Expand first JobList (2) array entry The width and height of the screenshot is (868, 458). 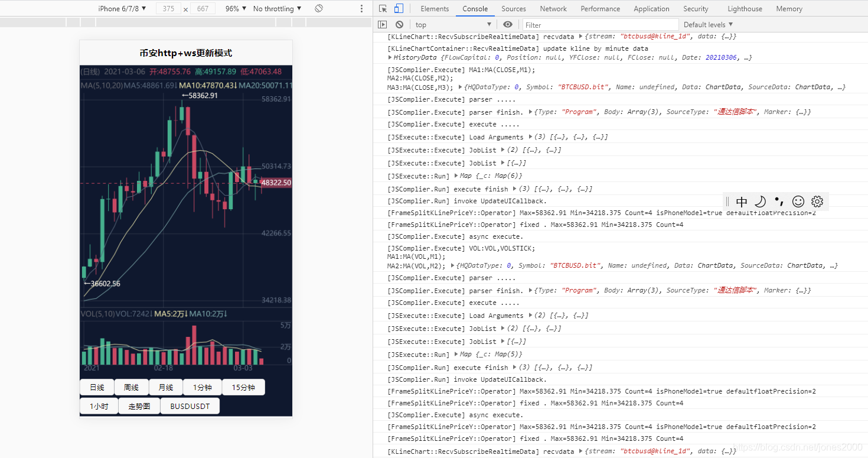[503, 150]
